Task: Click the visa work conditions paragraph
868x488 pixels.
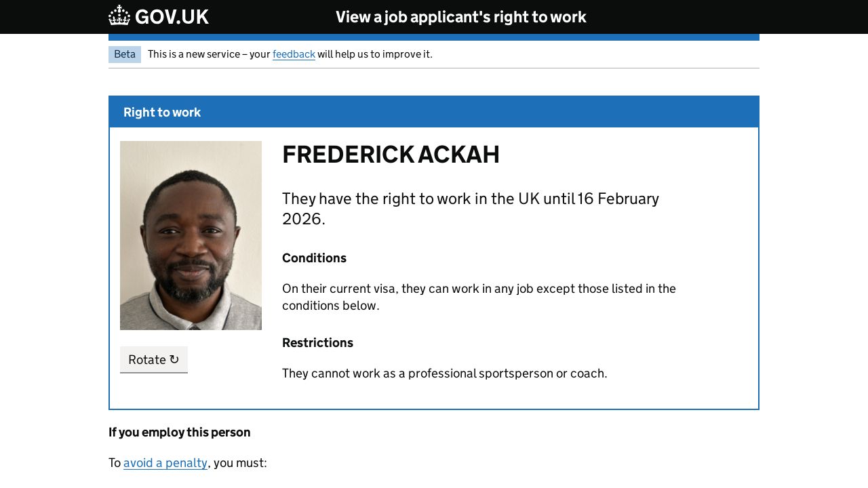Action: click(x=479, y=297)
